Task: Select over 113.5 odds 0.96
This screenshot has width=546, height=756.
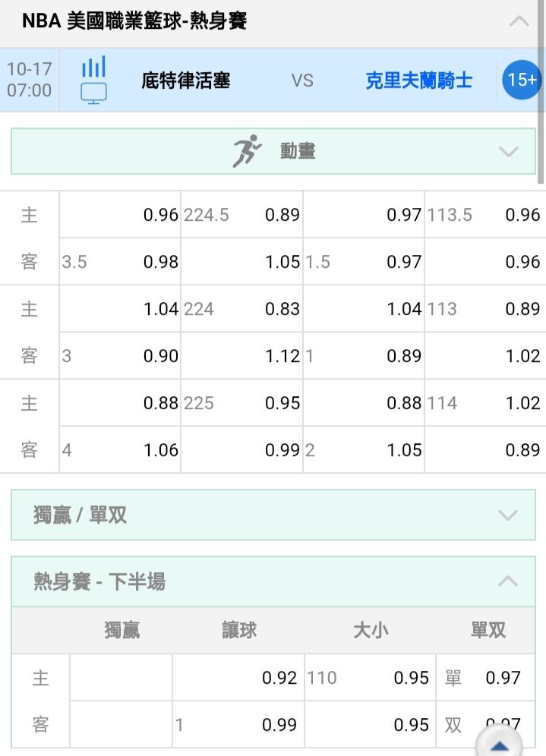Action: click(485, 215)
